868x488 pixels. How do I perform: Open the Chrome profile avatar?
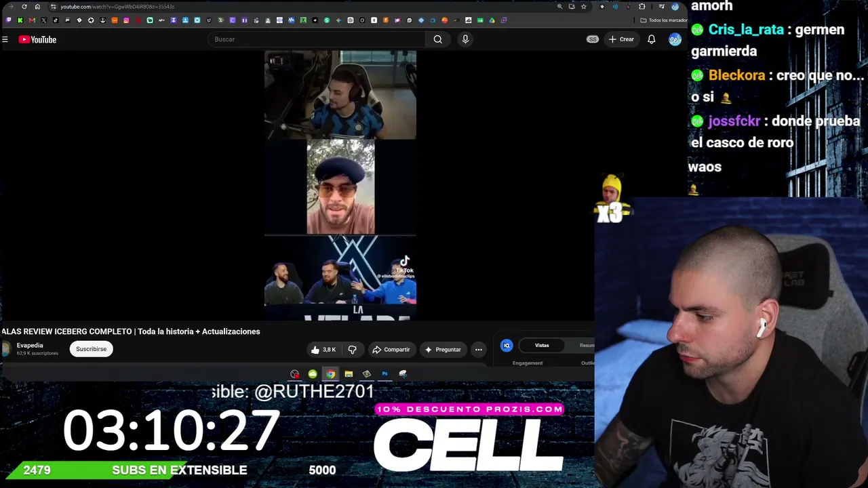tap(675, 7)
